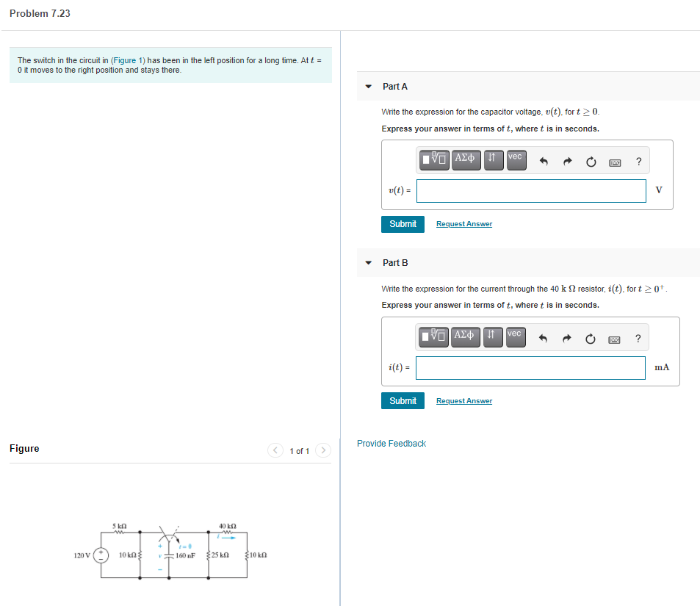This screenshot has height=606, width=700.
Task: Open the equation templates menu in Part A
Action: click(433, 160)
